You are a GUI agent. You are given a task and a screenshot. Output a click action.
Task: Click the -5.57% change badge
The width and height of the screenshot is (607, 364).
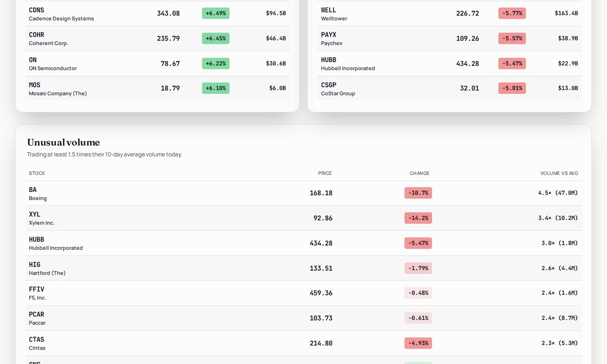(x=512, y=38)
